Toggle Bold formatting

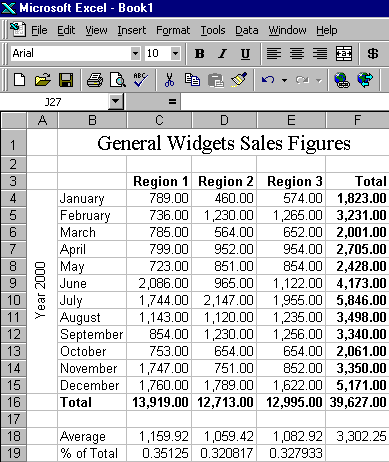pos(200,54)
